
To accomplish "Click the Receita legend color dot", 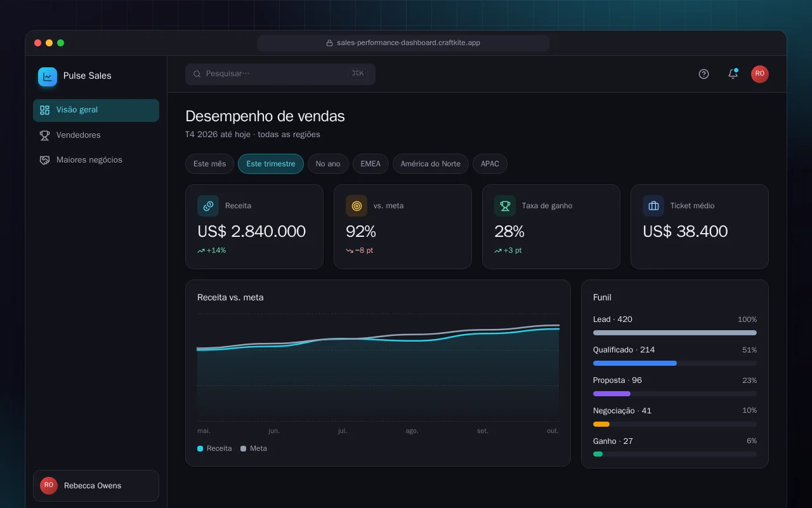I will click(x=200, y=448).
